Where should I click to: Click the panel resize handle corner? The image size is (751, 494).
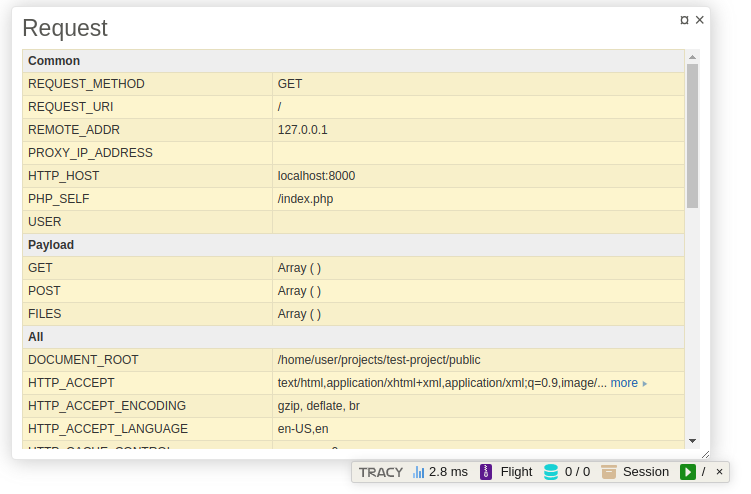pyautogui.click(x=705, y=454)
